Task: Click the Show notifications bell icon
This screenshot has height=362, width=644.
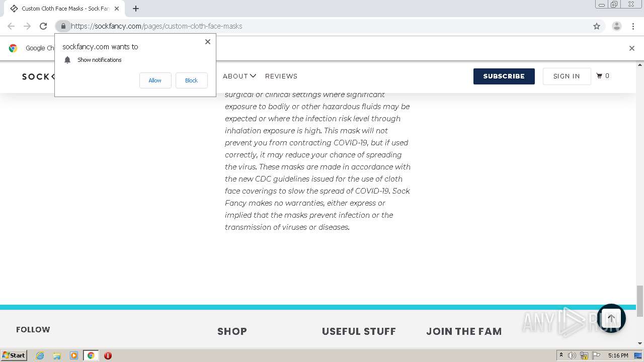Action: pyautogui.click(x=67, y=60)
